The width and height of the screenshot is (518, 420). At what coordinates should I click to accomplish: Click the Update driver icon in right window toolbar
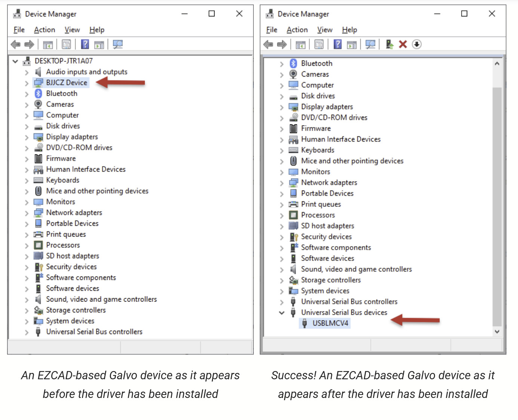click(x=389, y=44)
